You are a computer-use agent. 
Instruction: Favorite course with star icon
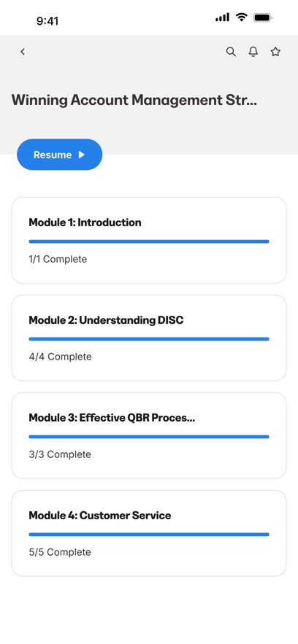275,52
